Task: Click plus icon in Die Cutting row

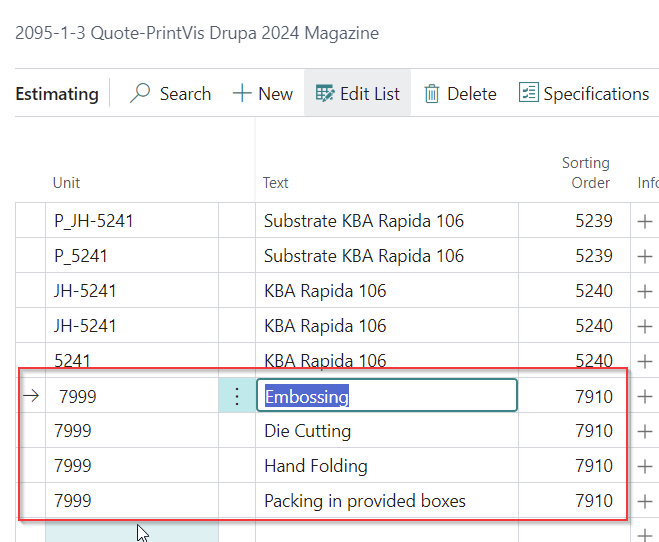Action: click(645, 431)
